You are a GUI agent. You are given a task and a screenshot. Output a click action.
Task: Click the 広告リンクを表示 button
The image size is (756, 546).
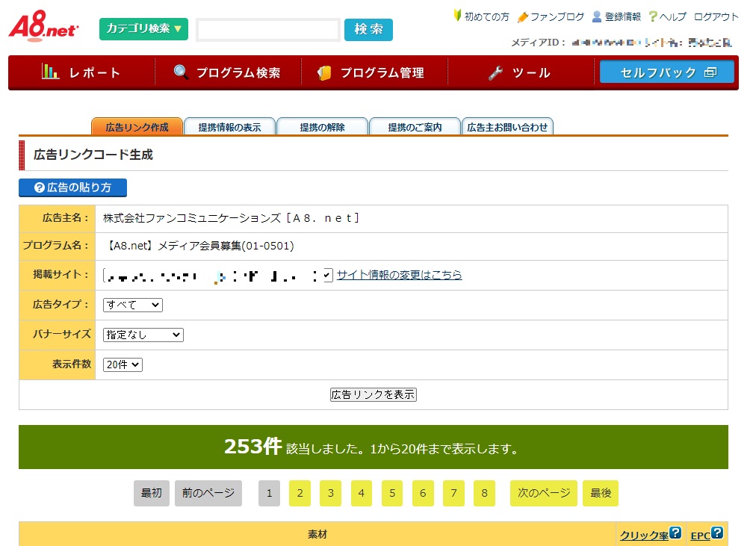(374, 394)
